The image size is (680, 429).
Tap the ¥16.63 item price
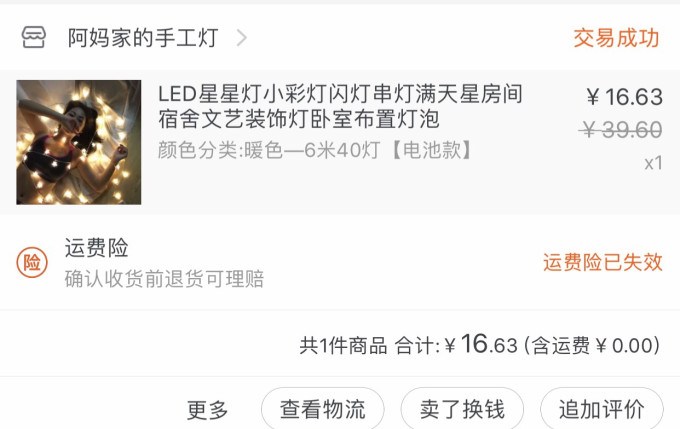pos(624,97)
